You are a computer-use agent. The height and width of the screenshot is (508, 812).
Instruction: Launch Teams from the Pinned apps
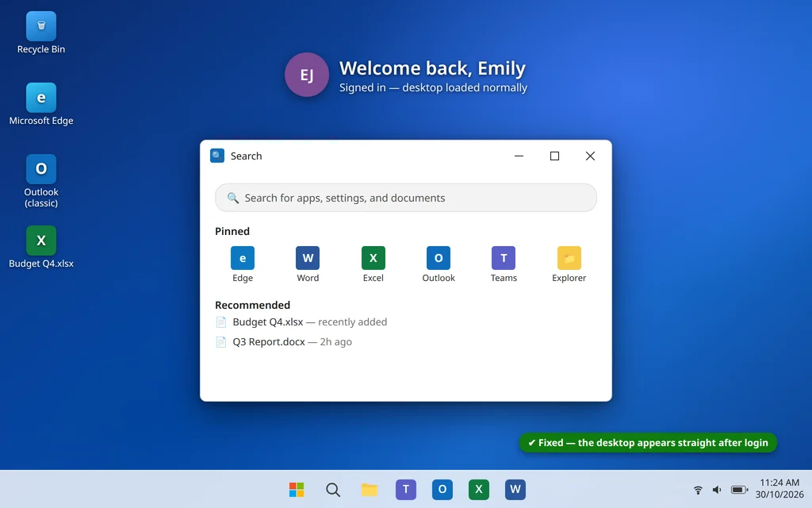pyautogui.click(x=504, y=264)
